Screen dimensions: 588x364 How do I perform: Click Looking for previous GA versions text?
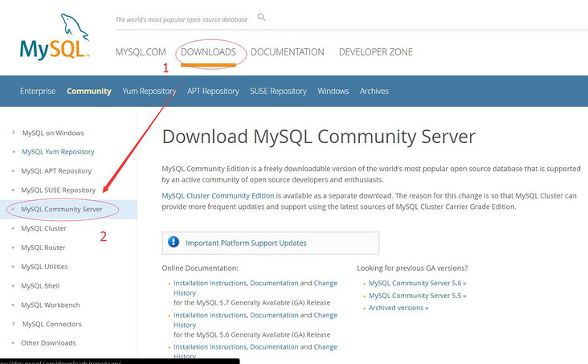pos(412,268)
